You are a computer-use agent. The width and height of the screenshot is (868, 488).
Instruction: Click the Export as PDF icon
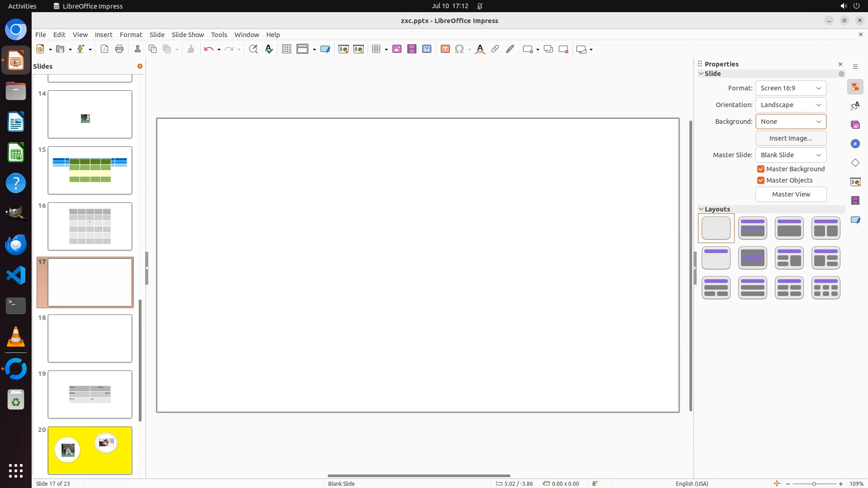[104, 49]
